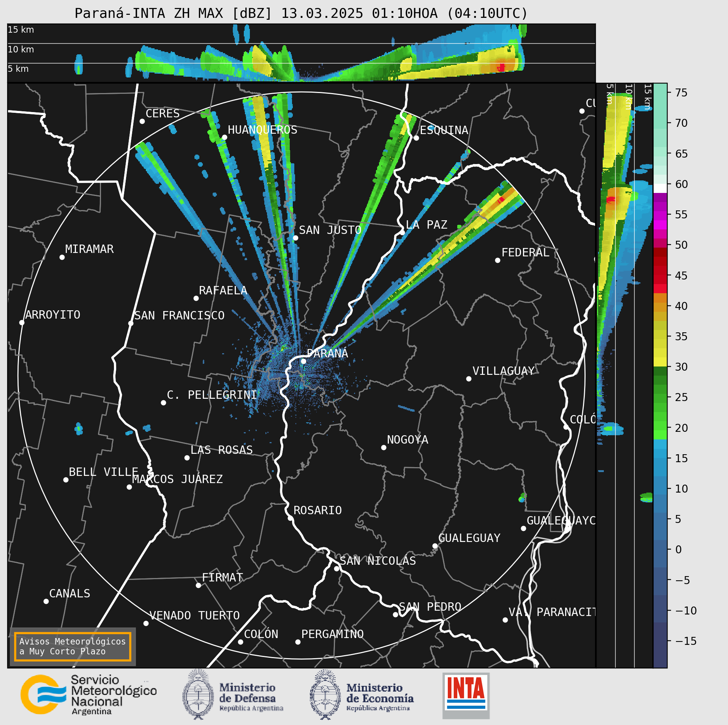The height and width of the screenshot is (725, 728).
Task: Click the PARANA city label
Action: point(327,353)
